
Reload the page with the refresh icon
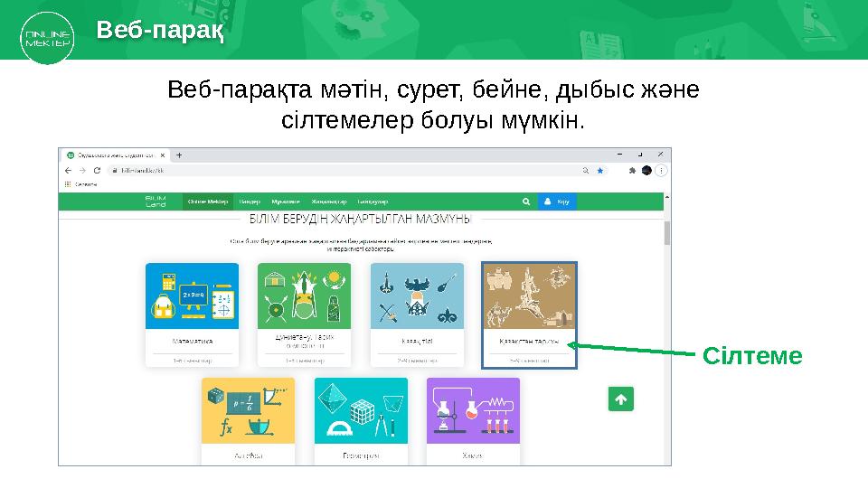point(98,171)
